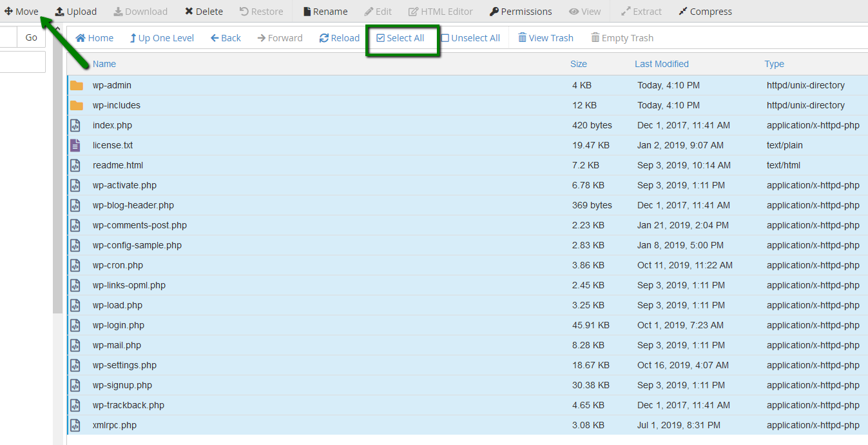Image resolution: width=868 pixels, height=445 pixels.
Task: Click the Edit toolbar button
Action: [378, 12]
